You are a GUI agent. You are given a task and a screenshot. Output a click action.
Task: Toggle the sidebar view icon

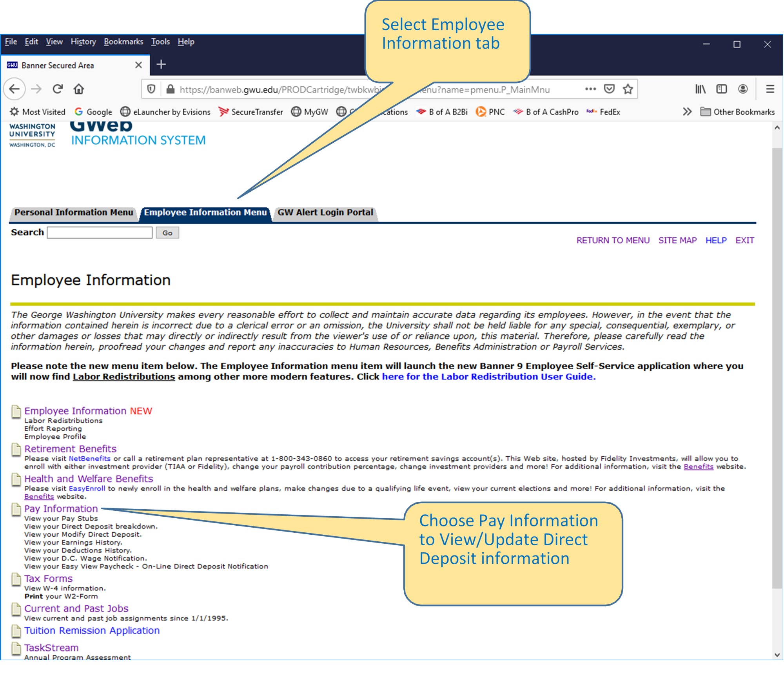[721, 89]
